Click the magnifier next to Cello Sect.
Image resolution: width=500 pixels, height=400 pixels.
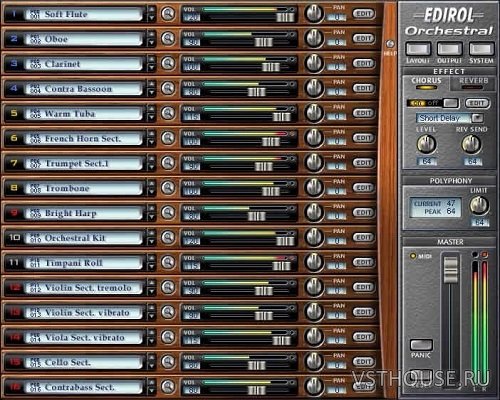(168, 362)
